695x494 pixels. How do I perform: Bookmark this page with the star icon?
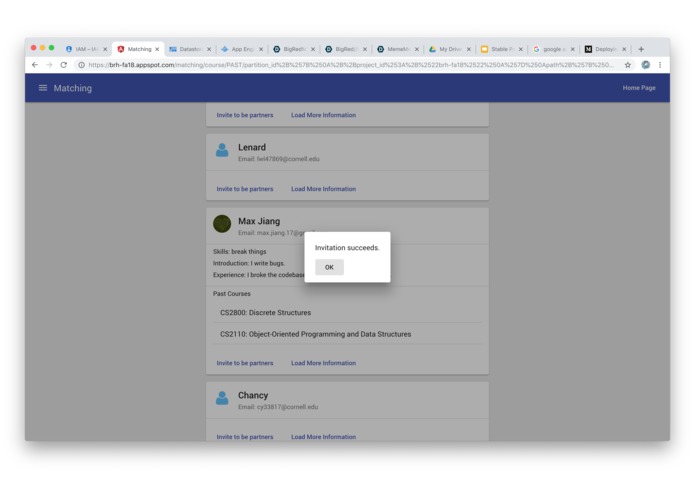click(x=628, y=65)
